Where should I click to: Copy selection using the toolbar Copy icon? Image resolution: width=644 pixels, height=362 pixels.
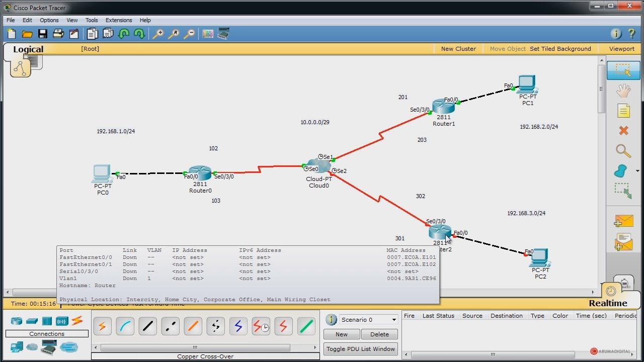coord(92,34)
